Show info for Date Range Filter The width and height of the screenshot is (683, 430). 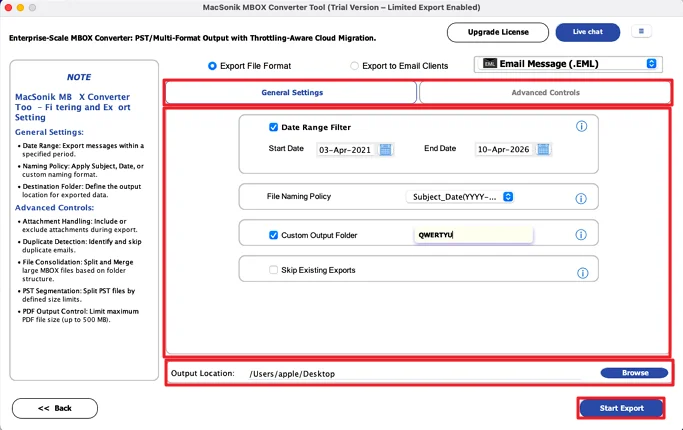tap(582, 126)
